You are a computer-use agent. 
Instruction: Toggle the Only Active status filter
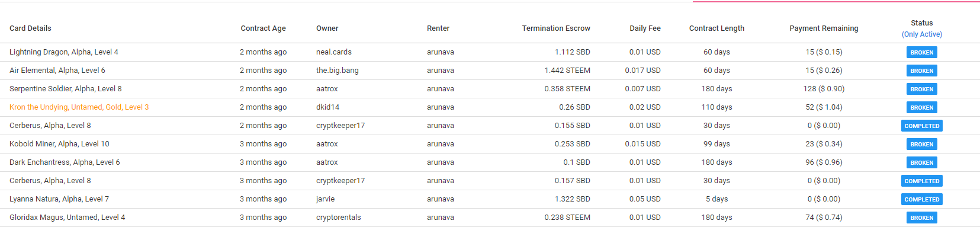[x=921, y=34]
